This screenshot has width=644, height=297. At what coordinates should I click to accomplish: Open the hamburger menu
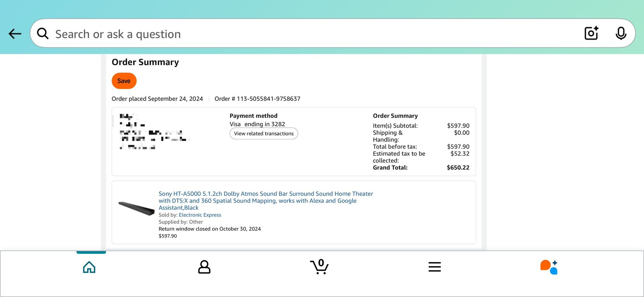(434, 267)
